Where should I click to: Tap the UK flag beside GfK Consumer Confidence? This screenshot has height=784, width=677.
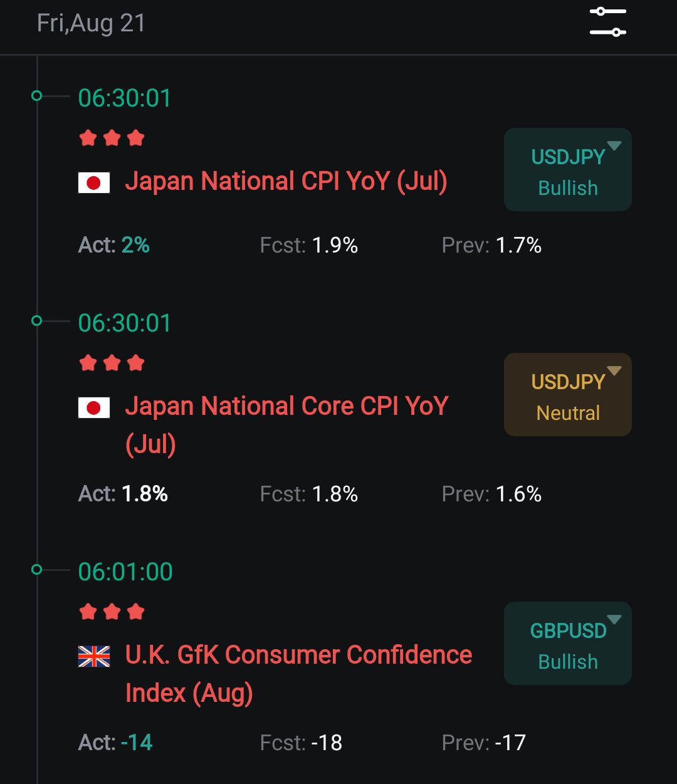[x=94, y=657]
